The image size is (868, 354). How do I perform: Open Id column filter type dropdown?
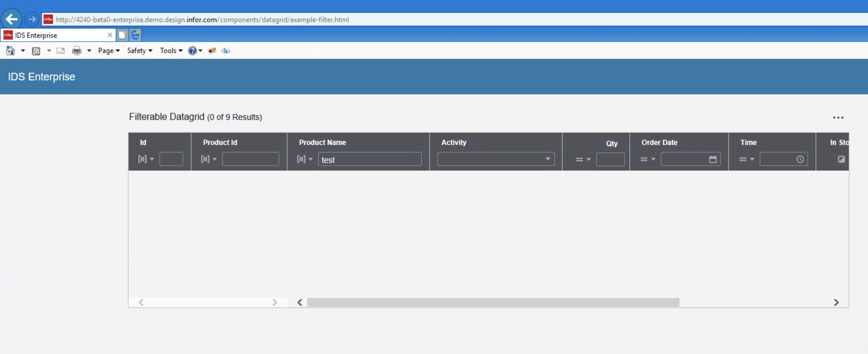click(x=145, y=159)
